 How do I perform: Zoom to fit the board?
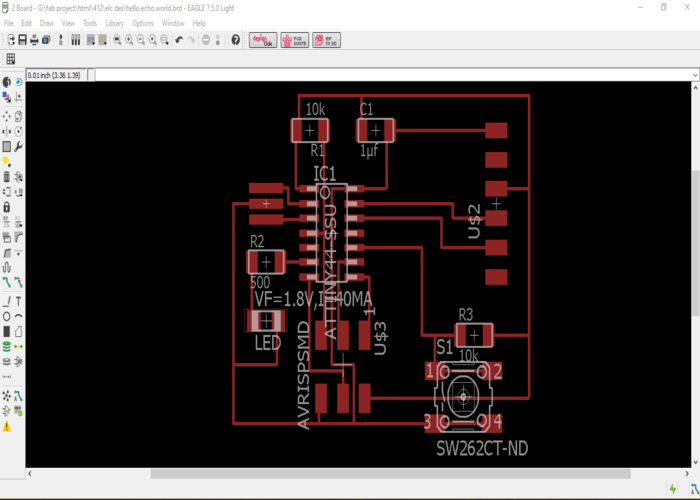point(117,40)
